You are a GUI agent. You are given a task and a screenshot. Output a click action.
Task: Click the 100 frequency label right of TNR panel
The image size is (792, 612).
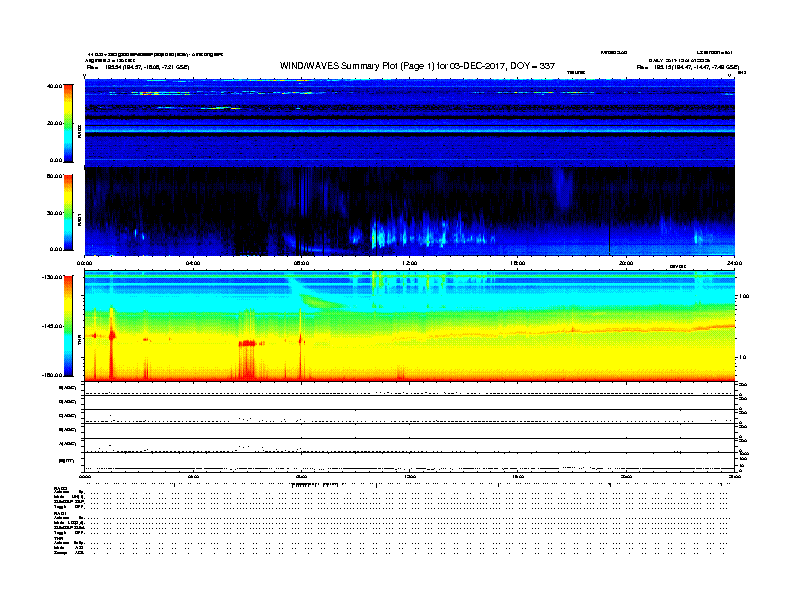pos(744,296)
